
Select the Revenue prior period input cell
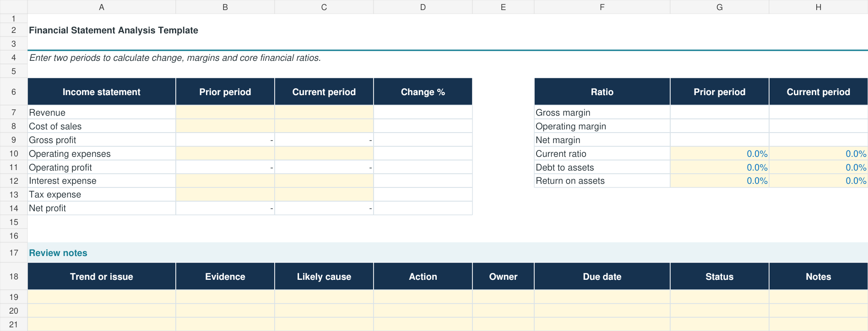[225, 112]
